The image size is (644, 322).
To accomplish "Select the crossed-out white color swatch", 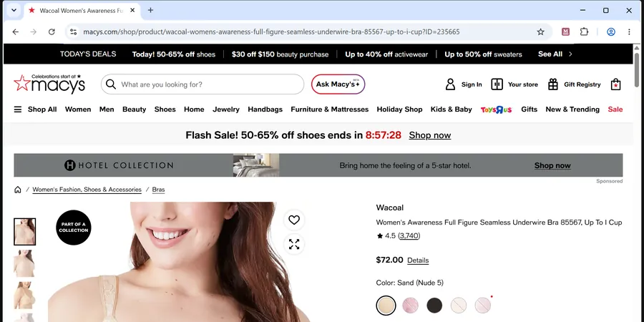I will tap(459, 306).
